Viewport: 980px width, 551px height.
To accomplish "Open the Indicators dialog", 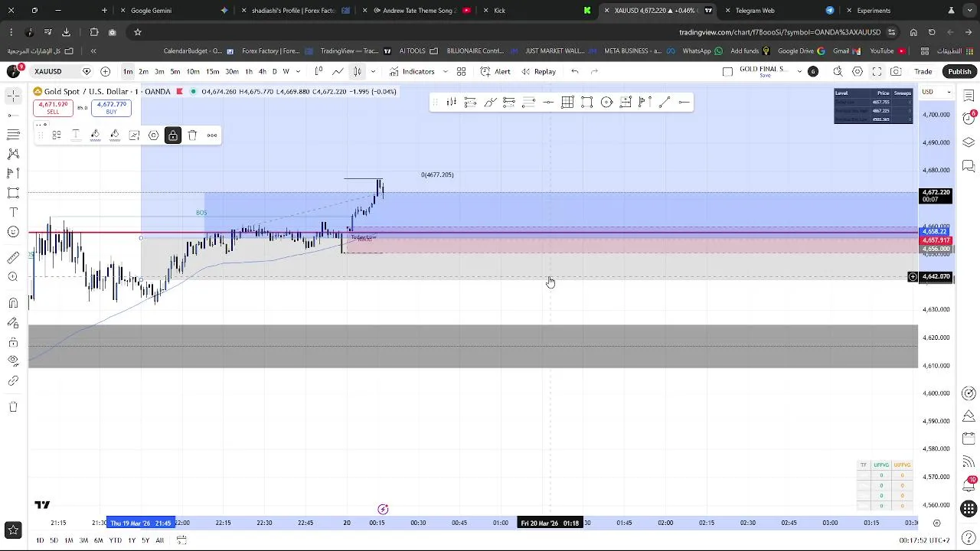I will (412, 71).
